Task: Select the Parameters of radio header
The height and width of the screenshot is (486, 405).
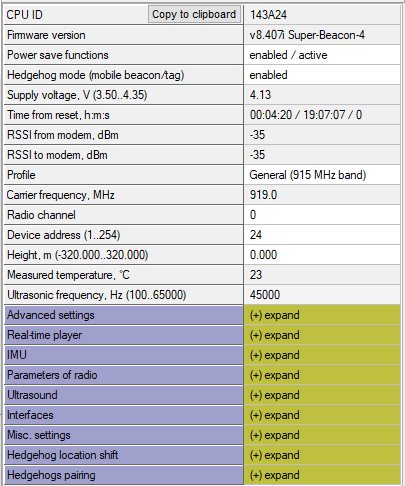Action: click(x=124, y=375)
